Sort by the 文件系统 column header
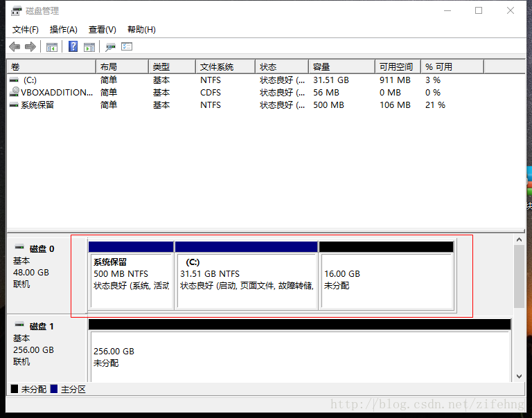Viewport: 532px width, 418px height. pos(225,67)
